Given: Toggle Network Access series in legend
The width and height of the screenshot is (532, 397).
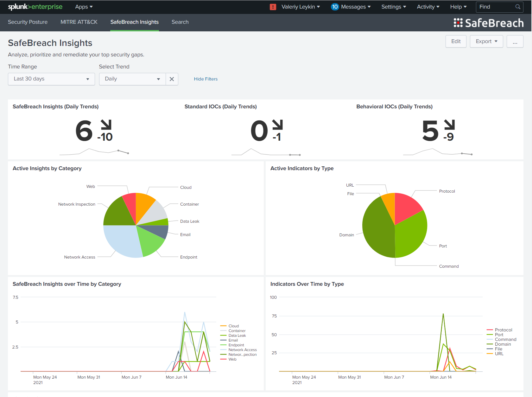Looking at the screenshot, I should pos(239,350).
